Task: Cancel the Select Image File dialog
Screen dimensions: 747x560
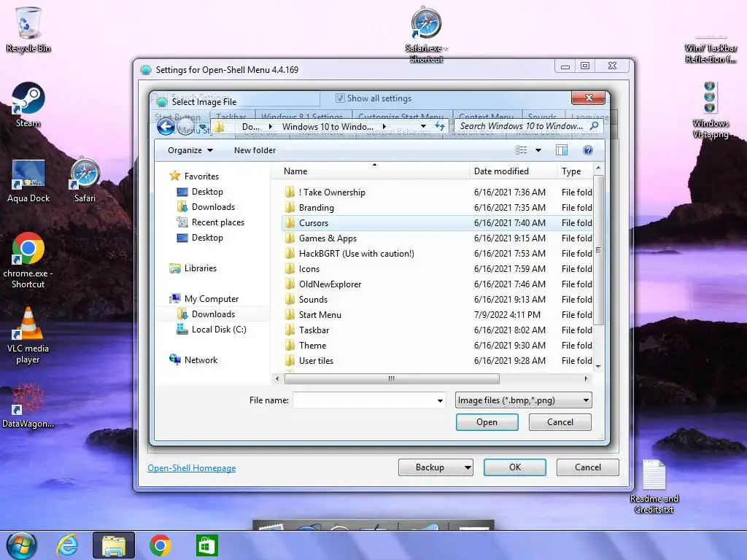Action: 560,422
